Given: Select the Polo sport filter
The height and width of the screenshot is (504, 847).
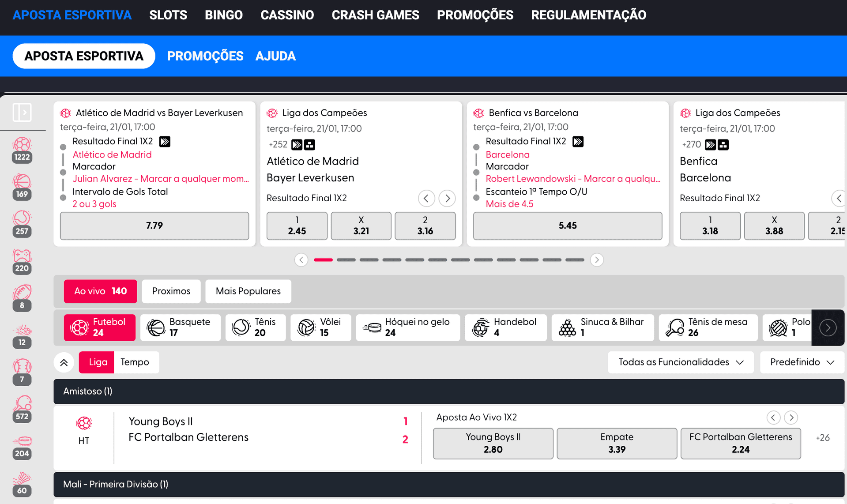Looking at the screenshot, I should (x=787, y=327).
